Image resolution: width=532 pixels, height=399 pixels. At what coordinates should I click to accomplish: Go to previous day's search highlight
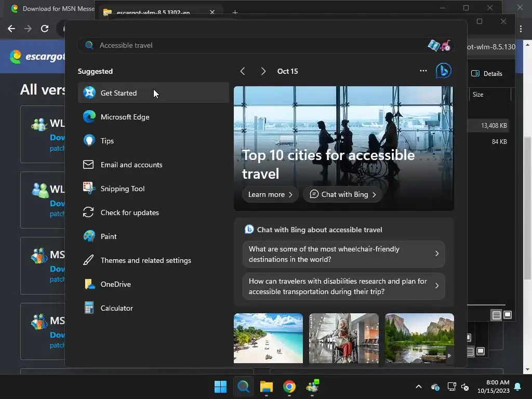243,71
